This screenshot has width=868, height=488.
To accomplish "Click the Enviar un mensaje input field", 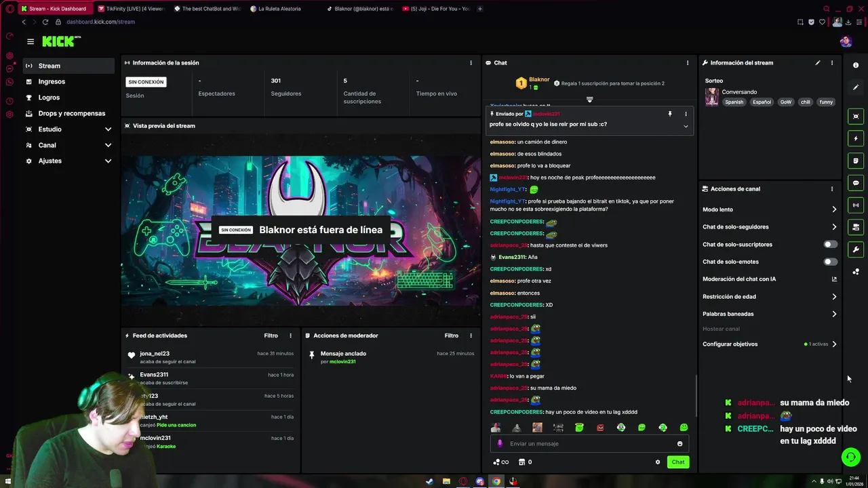I will (x=589, y=443).
